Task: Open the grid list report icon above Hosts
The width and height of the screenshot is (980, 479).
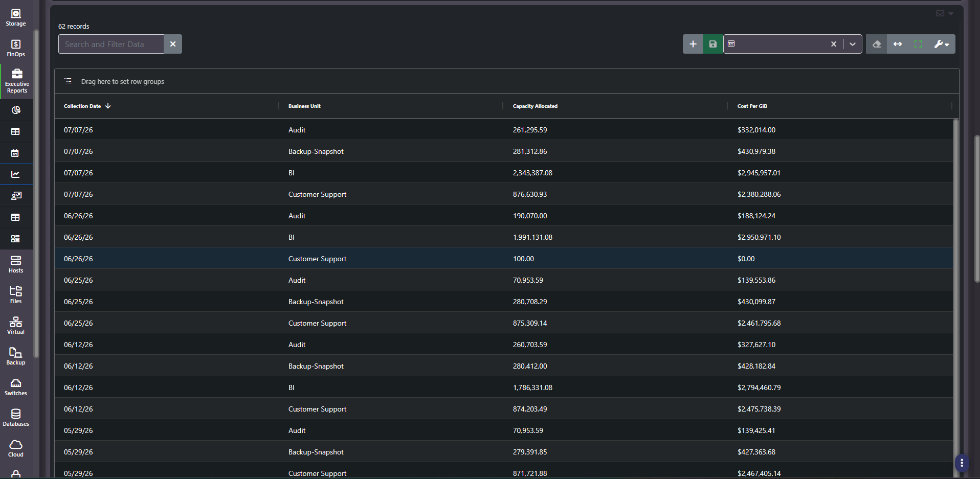Action: 16,239
